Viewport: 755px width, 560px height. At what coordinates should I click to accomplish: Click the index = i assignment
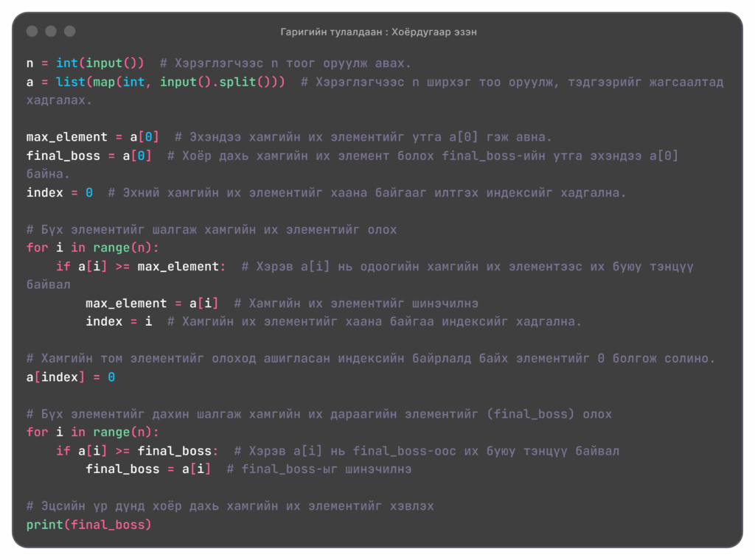pos(119,321)
